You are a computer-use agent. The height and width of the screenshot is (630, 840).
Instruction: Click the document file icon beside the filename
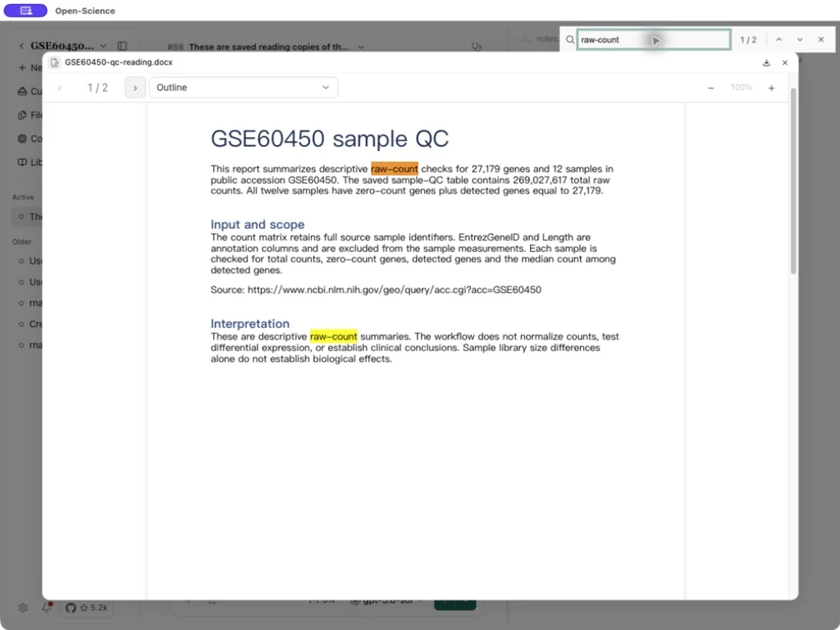click(x=54, y=62)
